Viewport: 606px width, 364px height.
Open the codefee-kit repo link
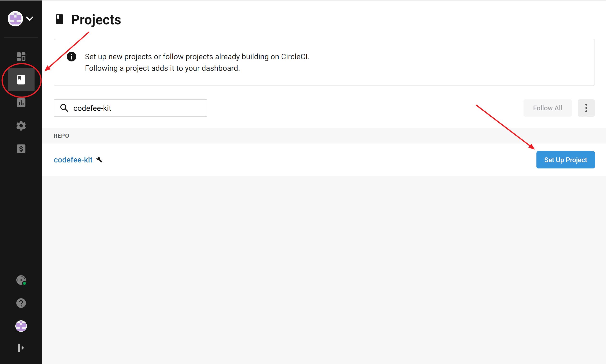tap(73, 160)
